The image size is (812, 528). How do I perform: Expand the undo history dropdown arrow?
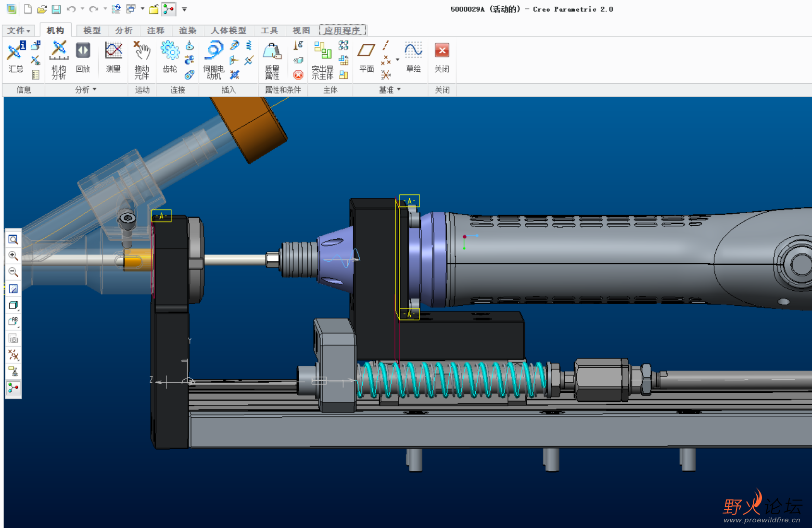[x=82, y=9]
